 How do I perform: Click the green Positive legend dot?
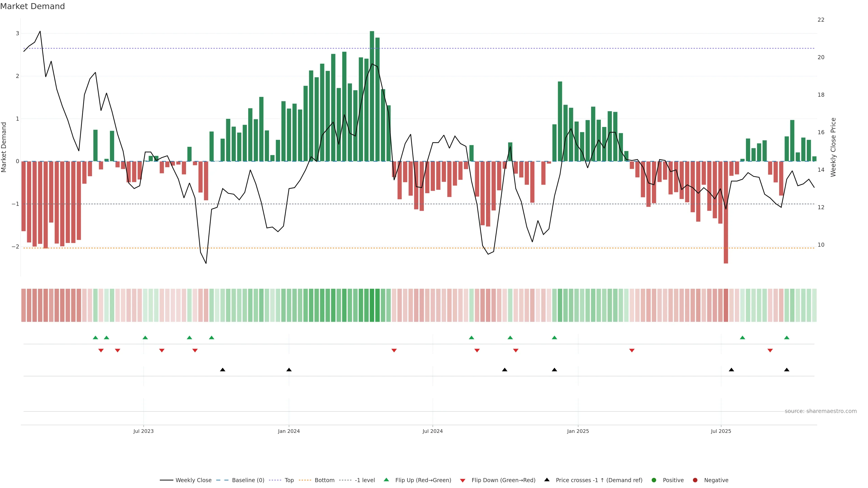(x=654, y=480)
